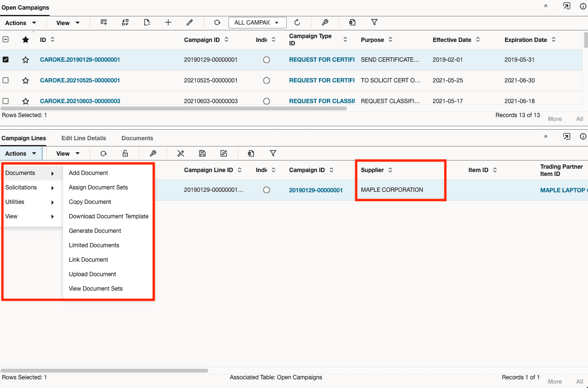This screenshot has height=388, width=588.
Task: Click the pencil edit icon in Open Campaigns toolbar
Action: tap(190, 23)
